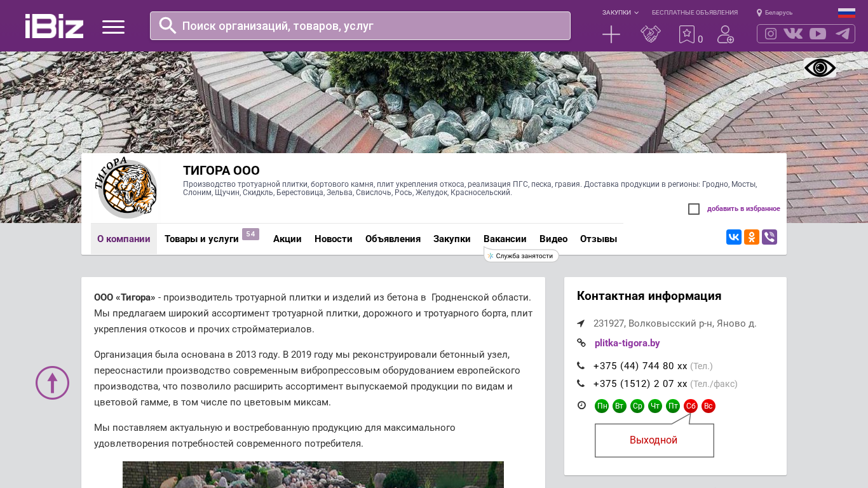Click the plus add icon in header
The width and height of the screenshot is (868, 488).
(611, 34)
